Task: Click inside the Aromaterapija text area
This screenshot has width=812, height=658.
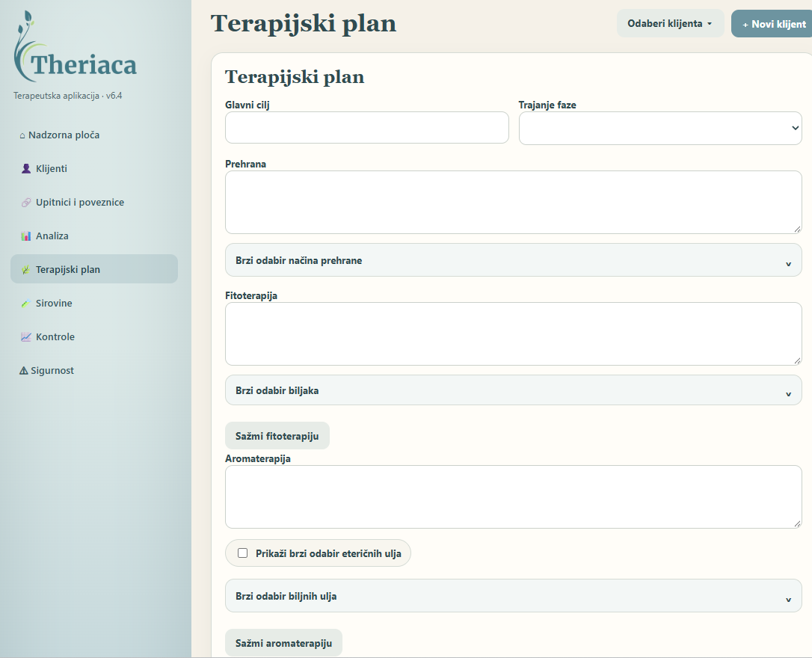Action: pyautogui.click(x=513, y=497)
